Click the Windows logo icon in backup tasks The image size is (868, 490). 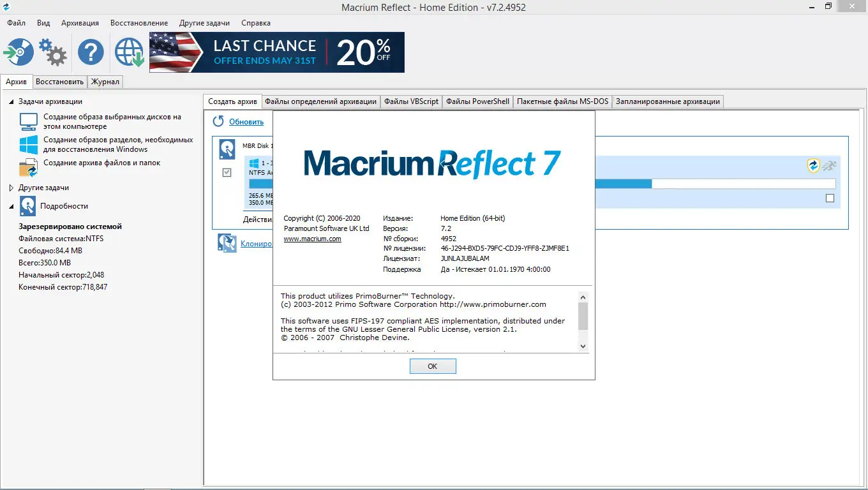click(29, 144)
